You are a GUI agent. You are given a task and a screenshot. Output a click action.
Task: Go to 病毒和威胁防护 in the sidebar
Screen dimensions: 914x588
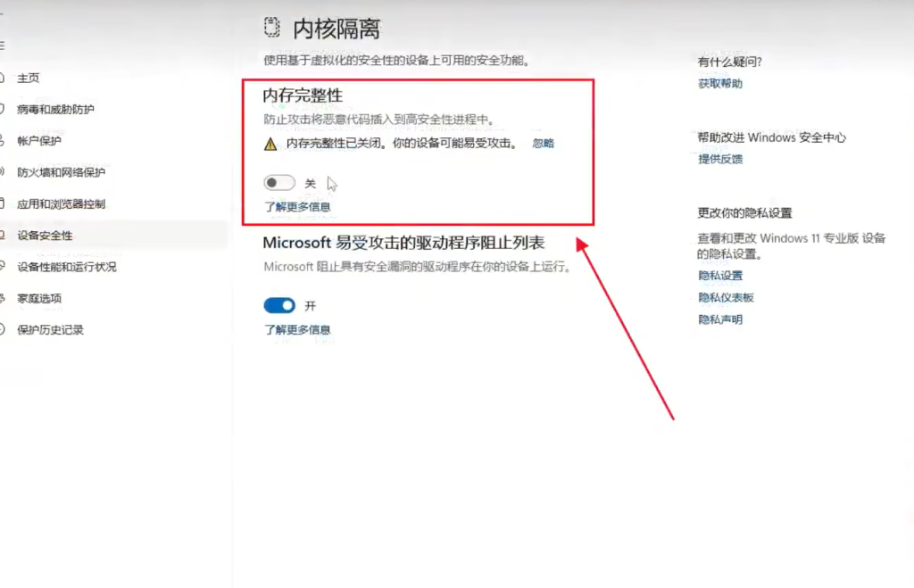click(x=55, y=110)
